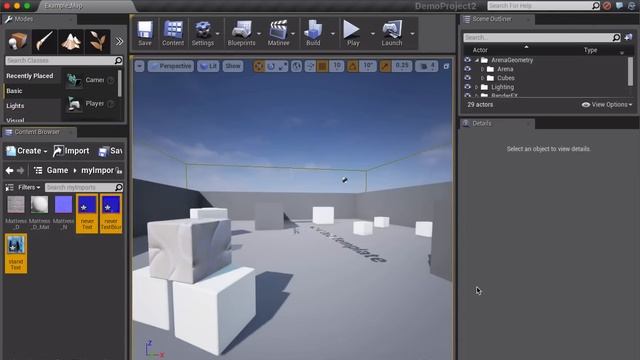Image resolution: width=640 pixels, height=360 pixels.
Task: Open the Launch options dropdown arrow
Action: (412, 34)
